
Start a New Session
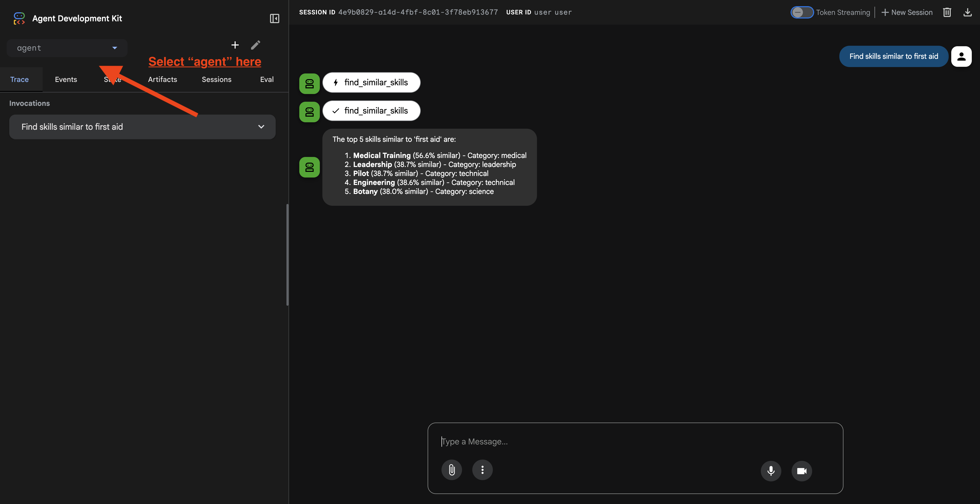907,12
